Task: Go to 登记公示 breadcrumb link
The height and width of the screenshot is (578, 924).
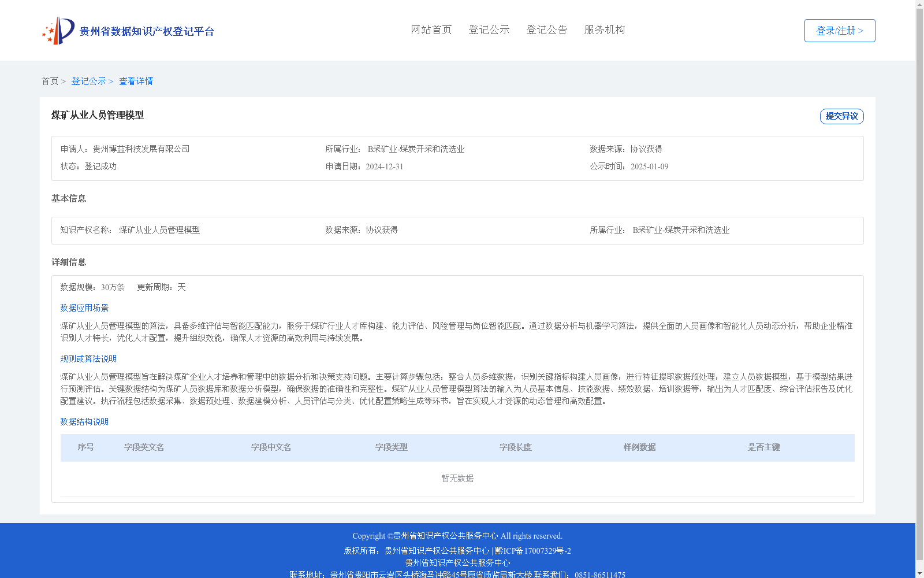Action: [x=88, y=81]
